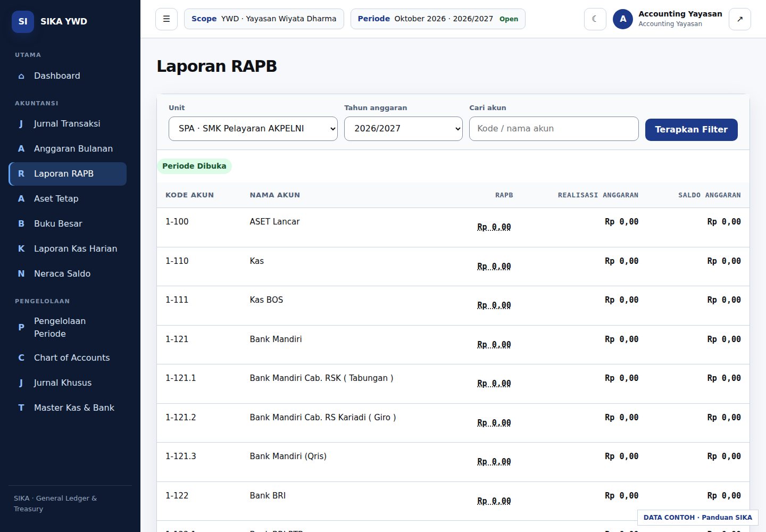Click the NAMA AKUN column header

(275, 195)
